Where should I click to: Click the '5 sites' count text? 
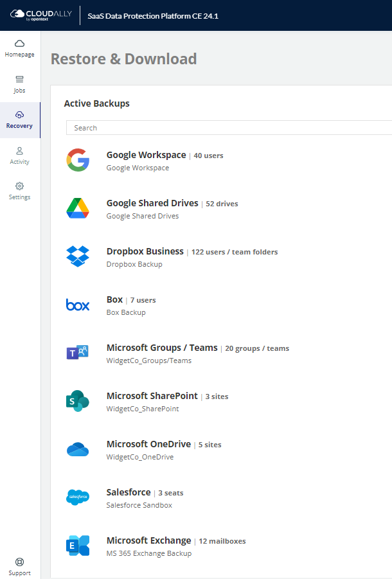[x=210, y=445]
